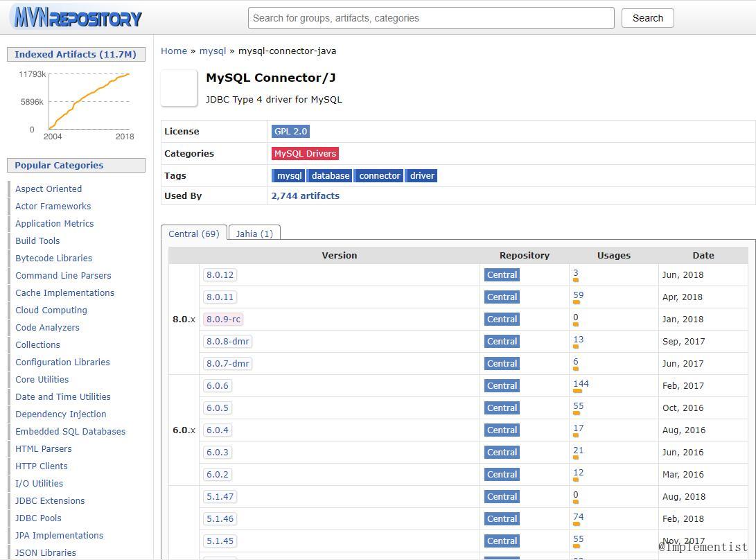Open the JDBC Extensions category

pyautogui.click(x=50, y=501)
